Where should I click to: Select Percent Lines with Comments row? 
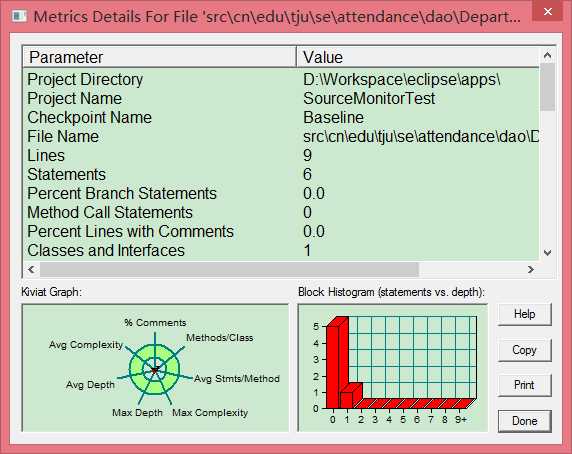(281, 231)
